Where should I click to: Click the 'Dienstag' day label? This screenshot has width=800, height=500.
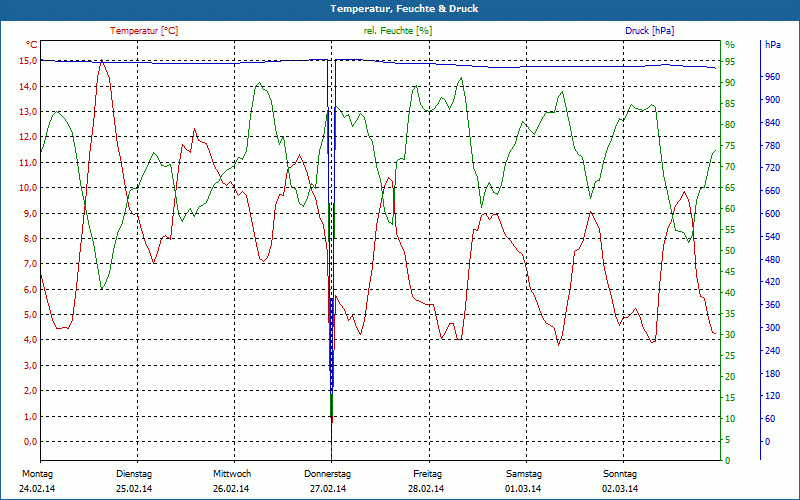134,474
